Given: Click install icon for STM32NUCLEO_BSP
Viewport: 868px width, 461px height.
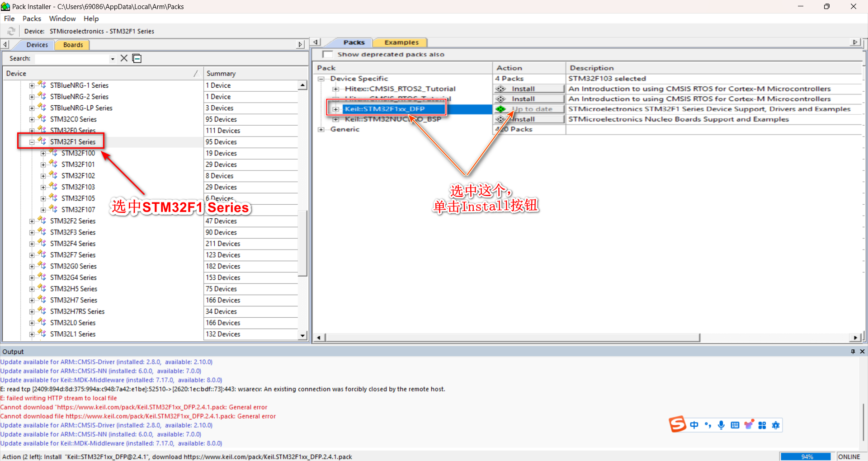Looking at the screenshot, I should pos(500,119).
